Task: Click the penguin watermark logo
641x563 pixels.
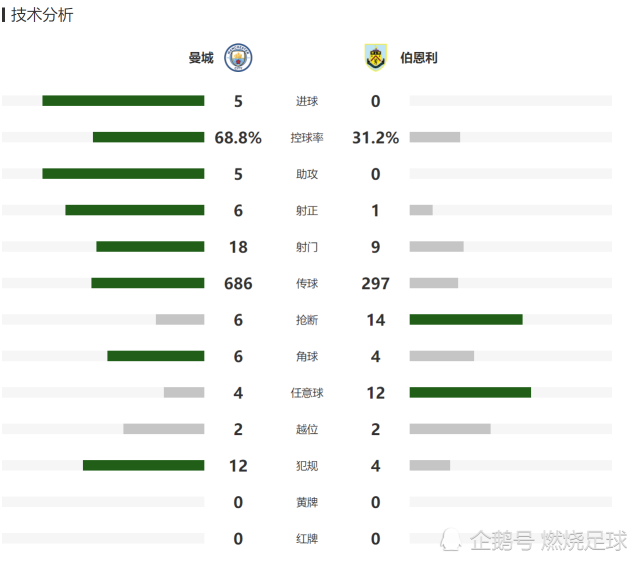Action: click(x=452, y=540)
